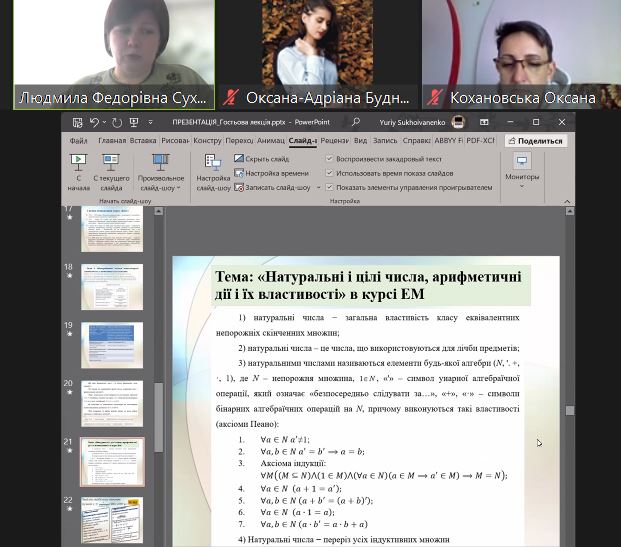Image resolution: width=621 pixels, height=547 pixels.
Task: Click the Save icon in quick access toolbar
Action: click(x=75, y=122)
